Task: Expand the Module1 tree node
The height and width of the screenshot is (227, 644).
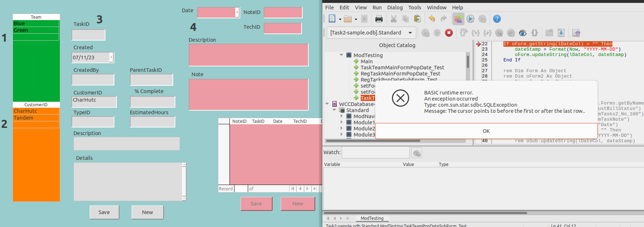Action: (x=341, y=122)
